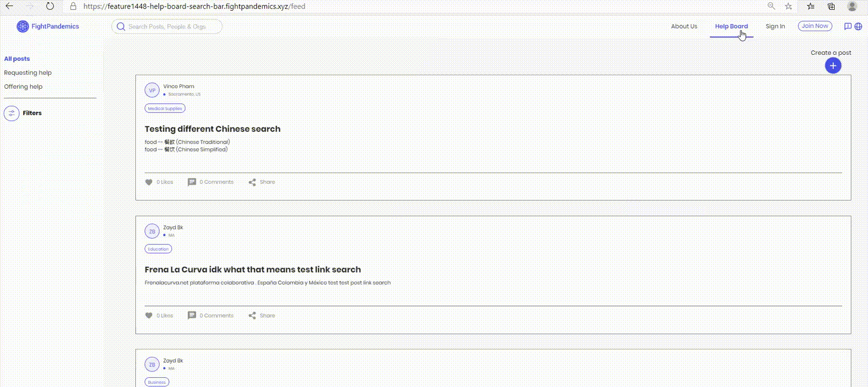This screenshot has height=387, width=868.
Task: Click the Filters label
Action: (x=32, y=113)
